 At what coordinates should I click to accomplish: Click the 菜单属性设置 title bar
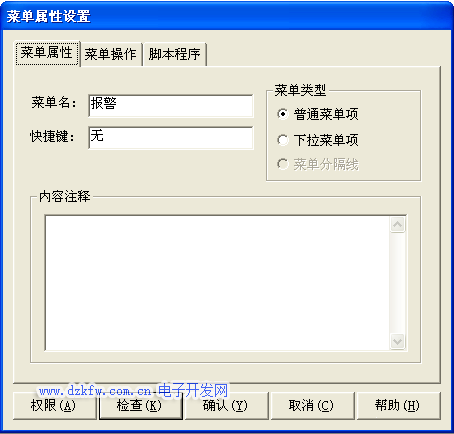(x=227, y=16)
